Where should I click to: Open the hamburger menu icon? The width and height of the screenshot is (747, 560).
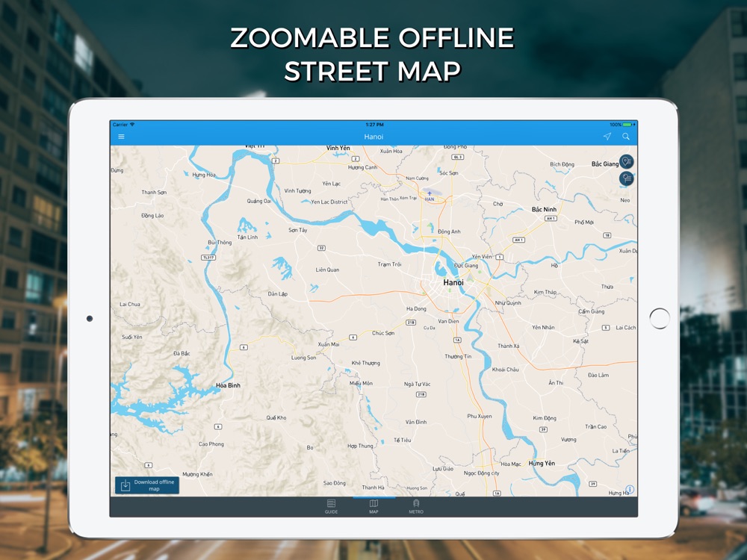pos(122,137)
